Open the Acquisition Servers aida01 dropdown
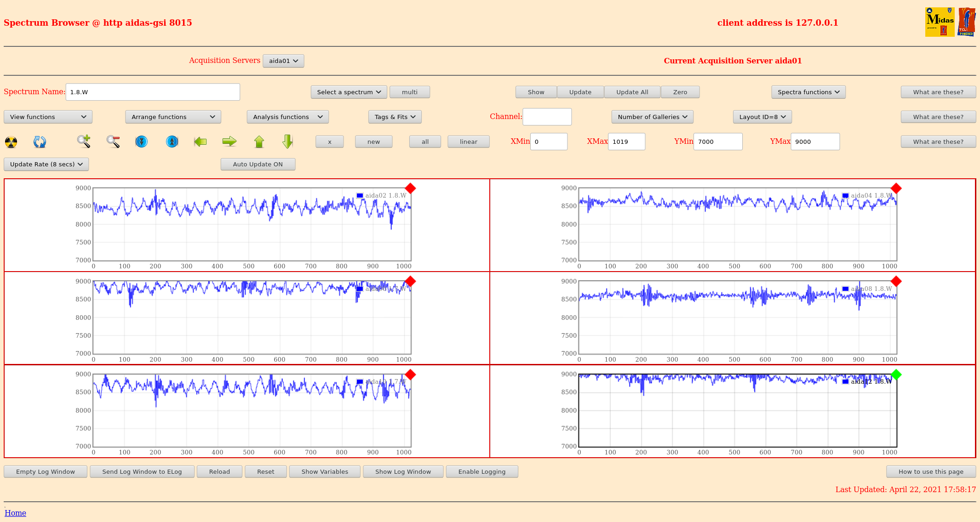Image resolution: width=980 pixels, height=522 pixels. point(283,61)
